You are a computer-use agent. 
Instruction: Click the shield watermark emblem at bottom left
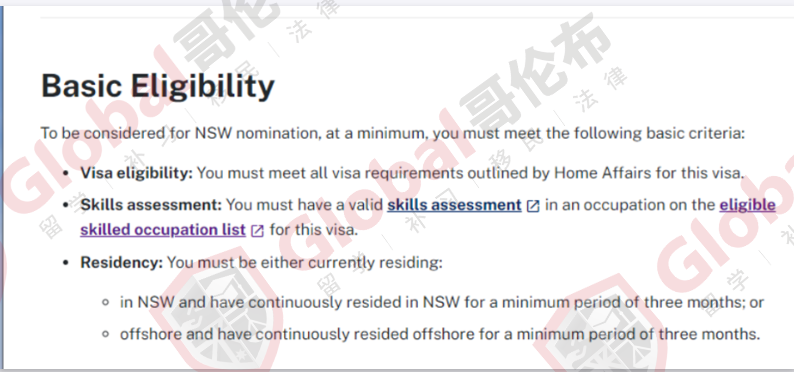(218, 312)
